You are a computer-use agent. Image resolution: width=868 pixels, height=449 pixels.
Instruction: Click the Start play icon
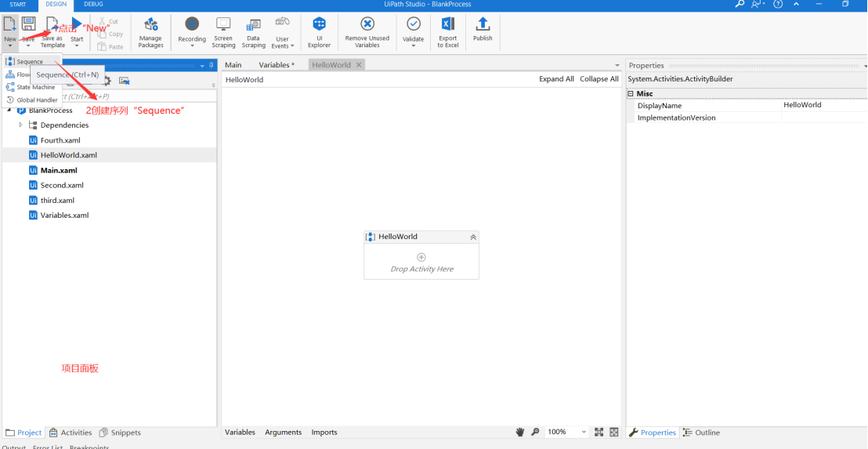(77, 24)
